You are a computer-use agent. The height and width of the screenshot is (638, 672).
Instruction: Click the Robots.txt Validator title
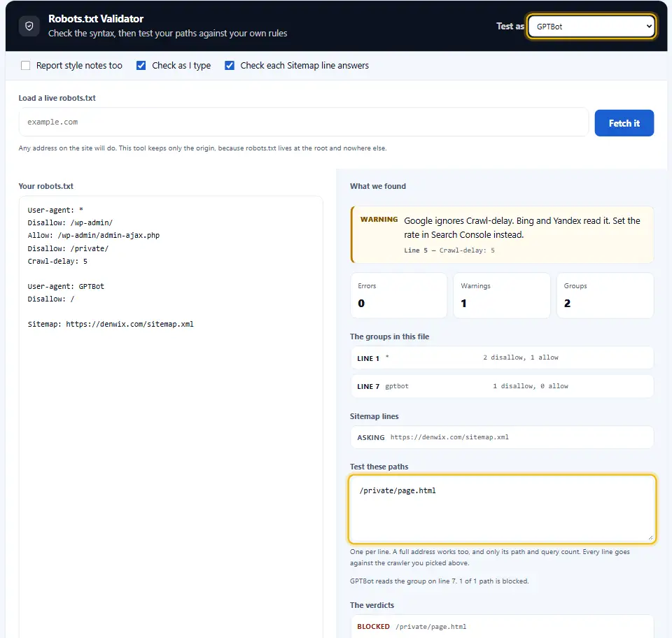coord(96,19)
